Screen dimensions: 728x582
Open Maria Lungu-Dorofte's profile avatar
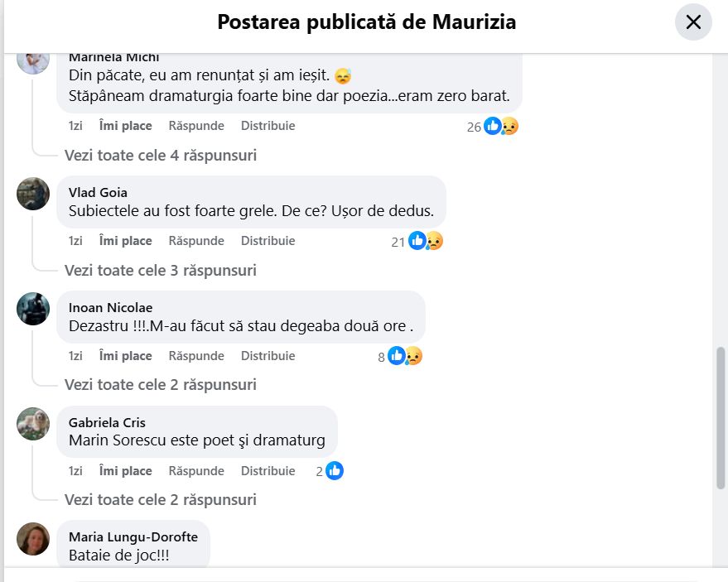pos(33,539)
